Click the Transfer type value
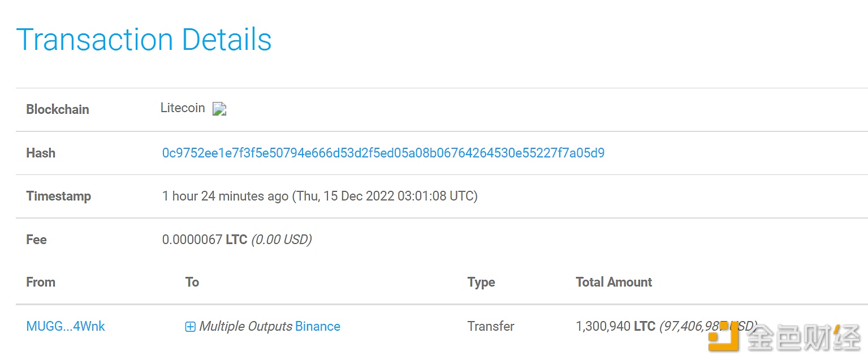Image resolution: width=868 pixels, height=359 pixels. click(491, 326)
